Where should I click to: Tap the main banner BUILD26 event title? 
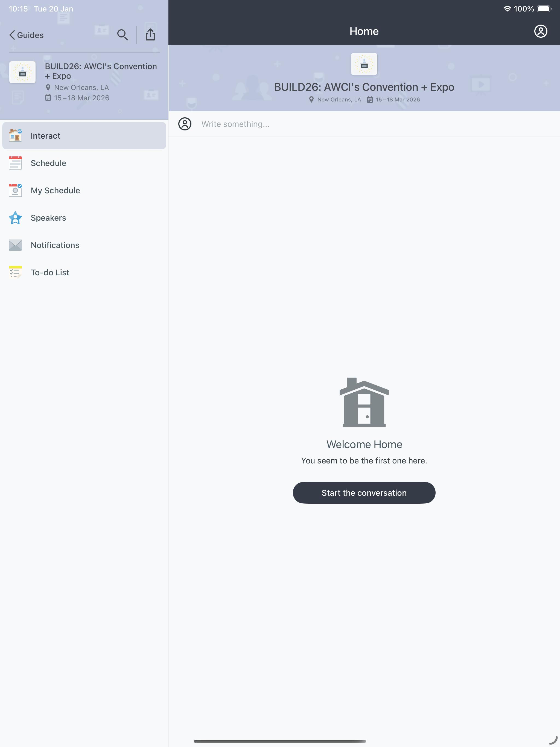(364, 87)
